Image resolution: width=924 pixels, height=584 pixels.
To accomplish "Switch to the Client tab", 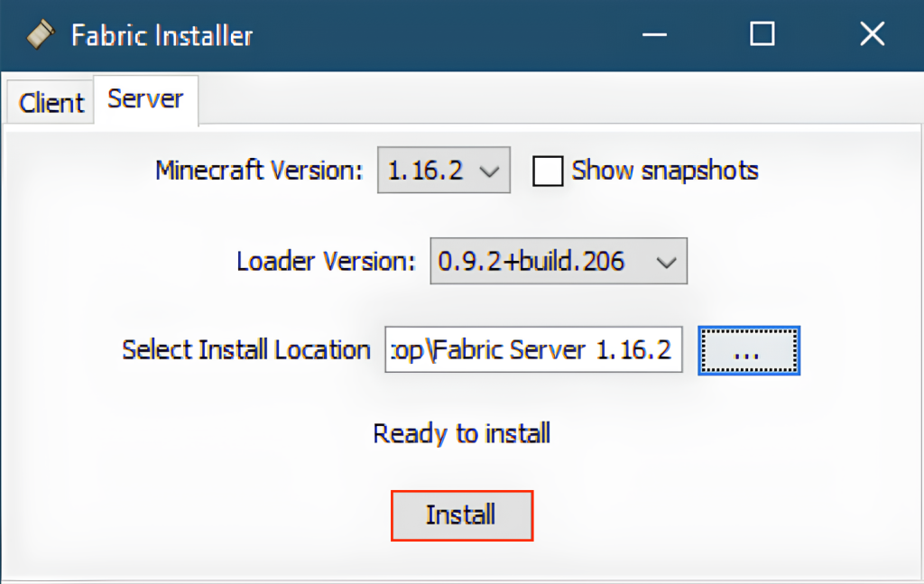I will coord(50,102).
